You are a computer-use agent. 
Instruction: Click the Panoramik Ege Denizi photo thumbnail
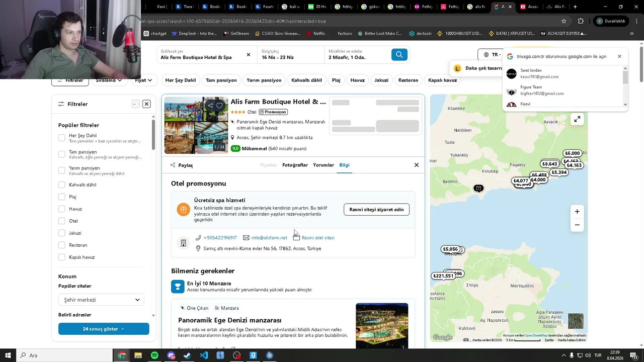382,325
